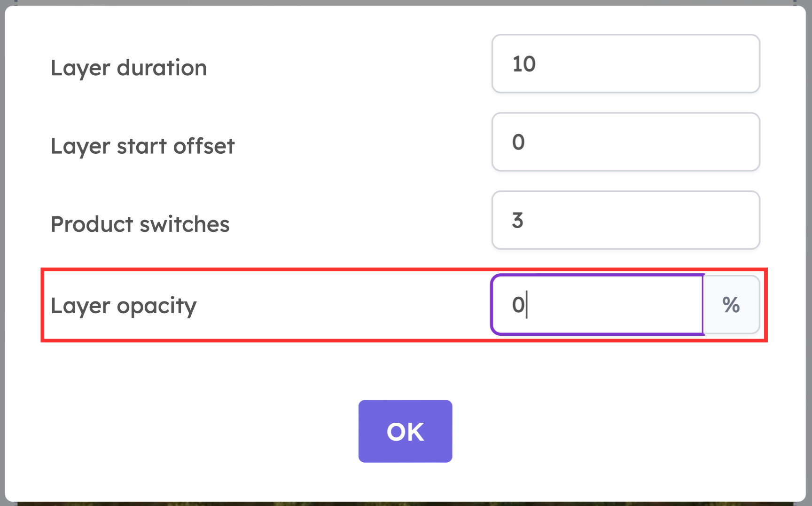Click the 3 in Product switches

(517, 220)
